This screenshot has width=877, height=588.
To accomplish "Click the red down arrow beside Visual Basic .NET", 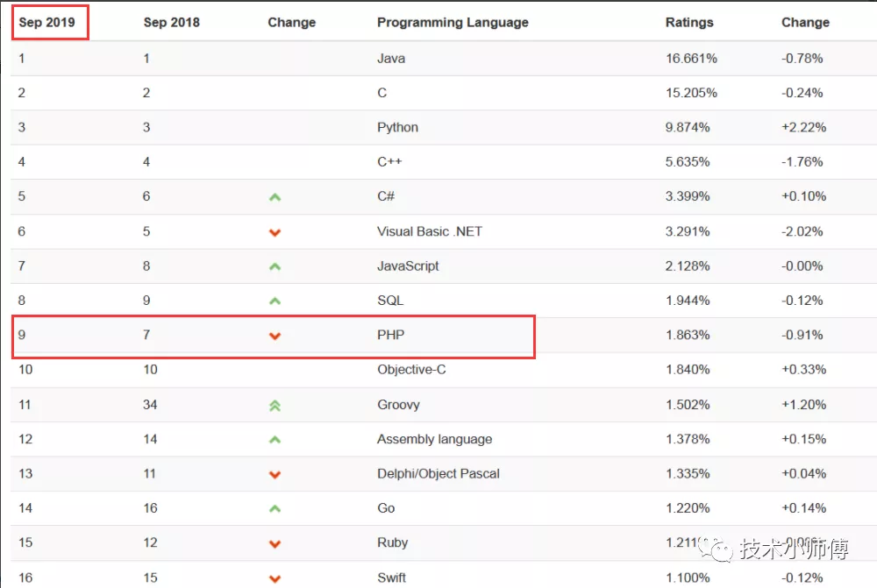I will click(x=275, y=232).
